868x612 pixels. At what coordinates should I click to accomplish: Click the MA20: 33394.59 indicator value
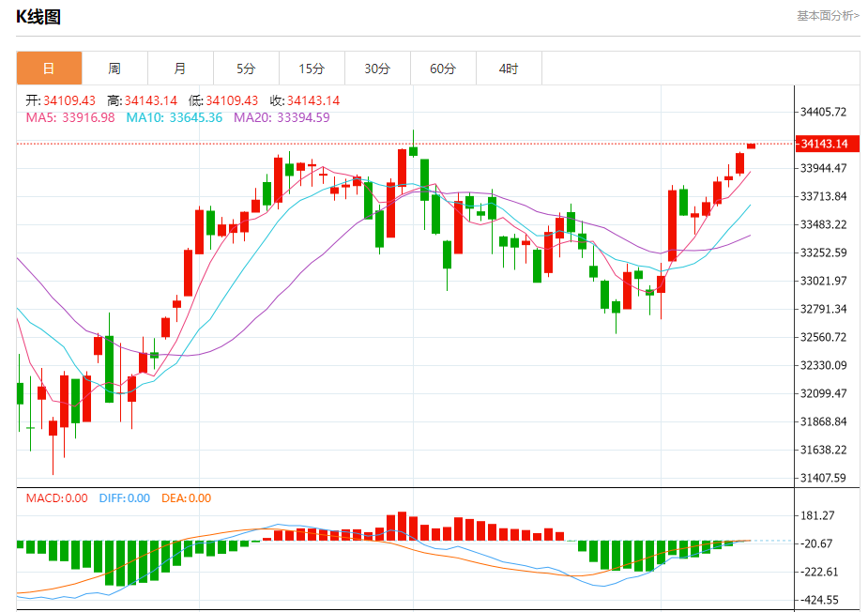[282, 117]
